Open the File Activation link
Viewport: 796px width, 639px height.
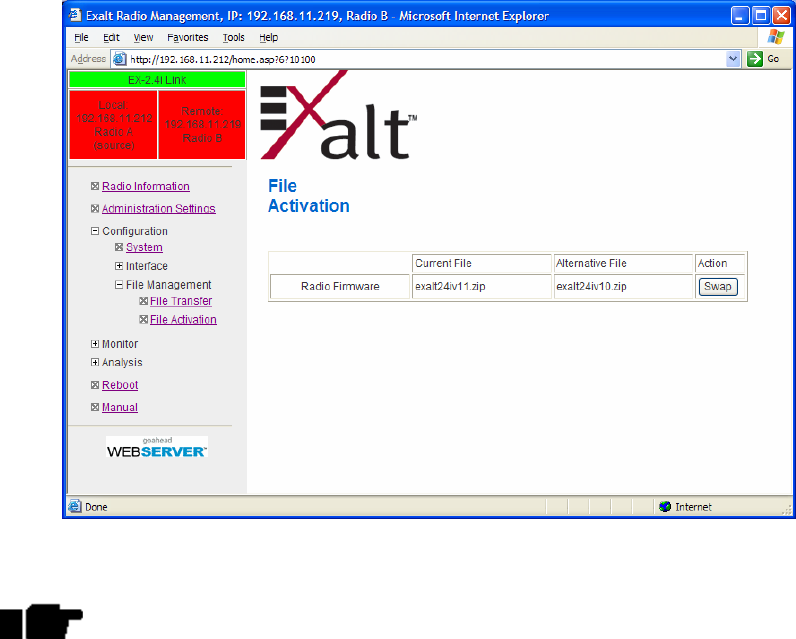(183, 320)
